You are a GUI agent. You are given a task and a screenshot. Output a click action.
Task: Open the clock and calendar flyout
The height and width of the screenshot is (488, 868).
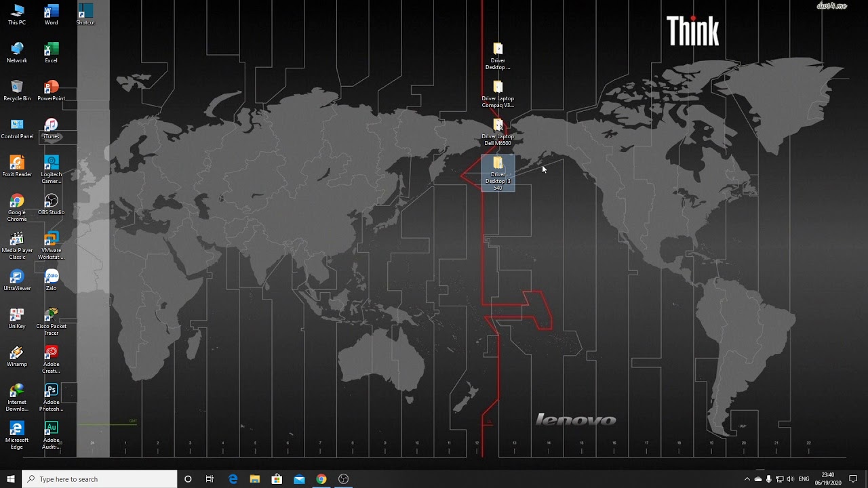coord(828,479)
